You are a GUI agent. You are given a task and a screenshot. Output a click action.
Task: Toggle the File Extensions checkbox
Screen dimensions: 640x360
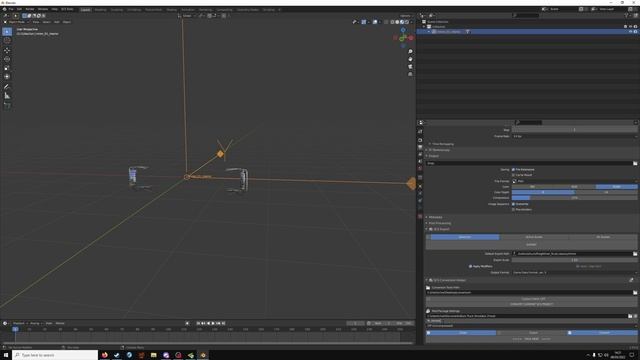click(513, 169)
